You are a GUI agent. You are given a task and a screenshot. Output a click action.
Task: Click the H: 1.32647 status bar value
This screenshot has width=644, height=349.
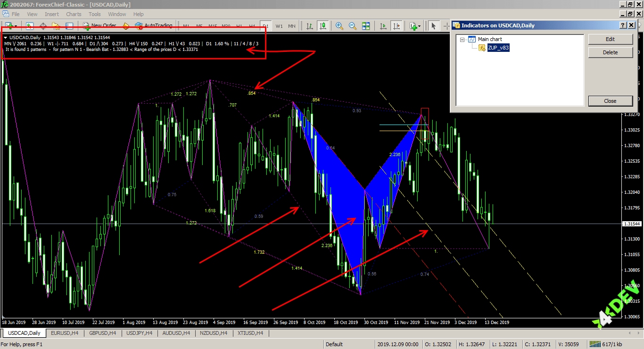[x=474, y=344]
